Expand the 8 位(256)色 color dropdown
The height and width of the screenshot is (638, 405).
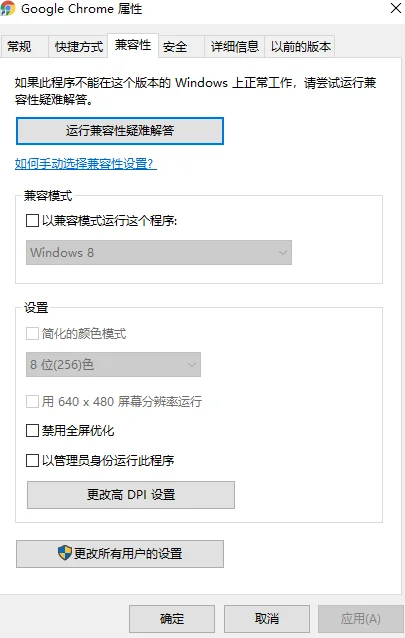point(113,365)
